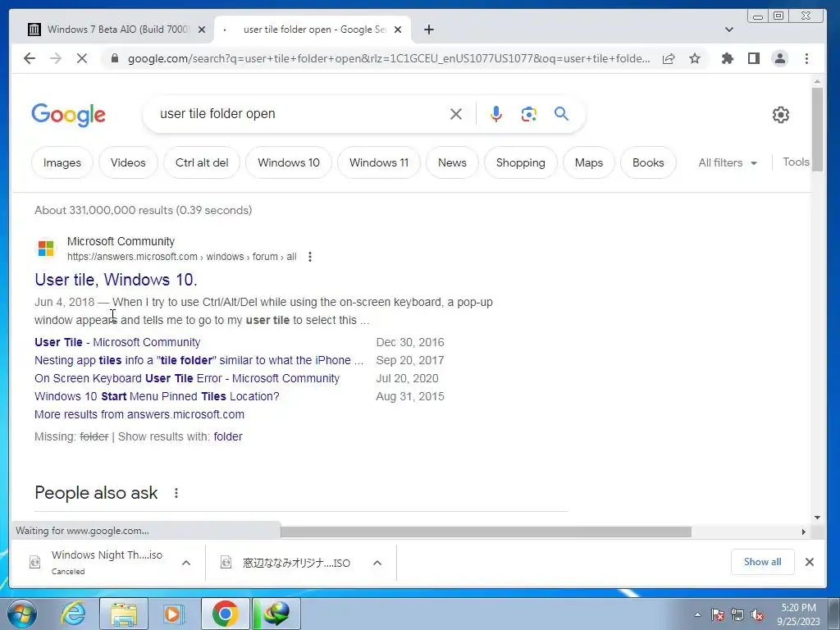Open the User tile, Windows 10 result
The height and width of the screenshot is (630, 840).
[x=116, y=280]
